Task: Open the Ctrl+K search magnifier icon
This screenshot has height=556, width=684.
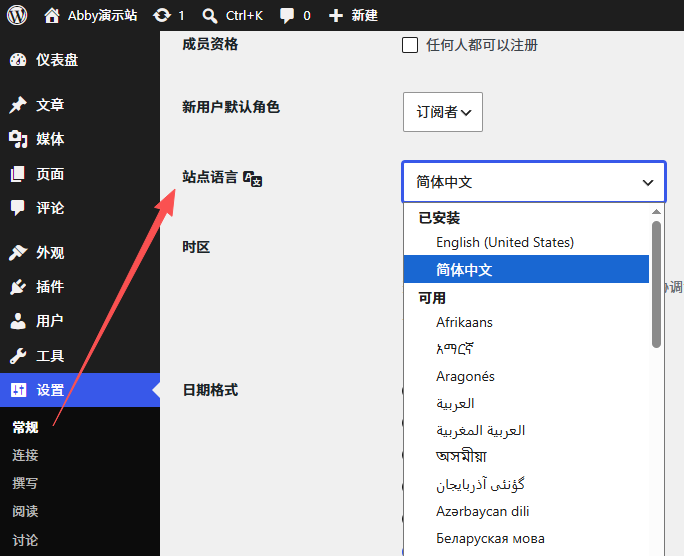Action: click(210, 16)
